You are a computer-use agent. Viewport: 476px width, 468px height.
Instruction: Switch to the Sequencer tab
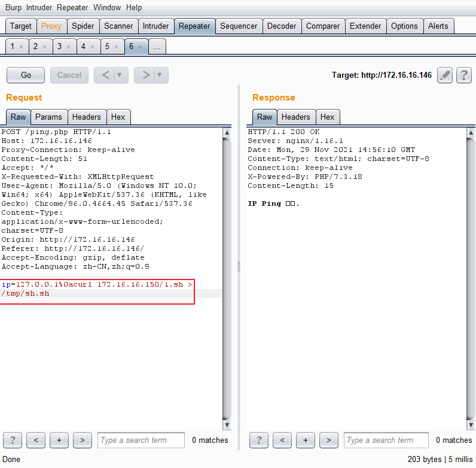(x=239, y=26)
